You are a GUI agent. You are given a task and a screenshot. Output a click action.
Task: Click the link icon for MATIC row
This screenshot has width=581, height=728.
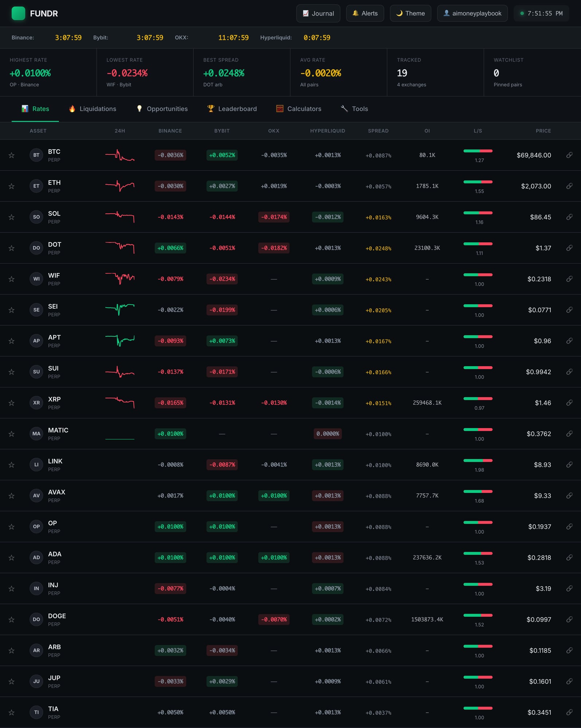[569, 434]
